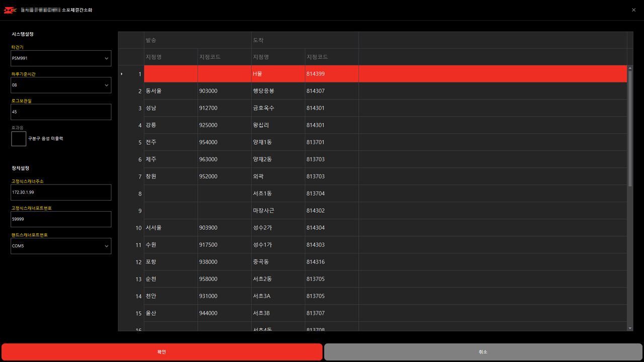Select the 서초2동 cell
Viewport: 644px width, 362px height.
(x=278, y=279)
